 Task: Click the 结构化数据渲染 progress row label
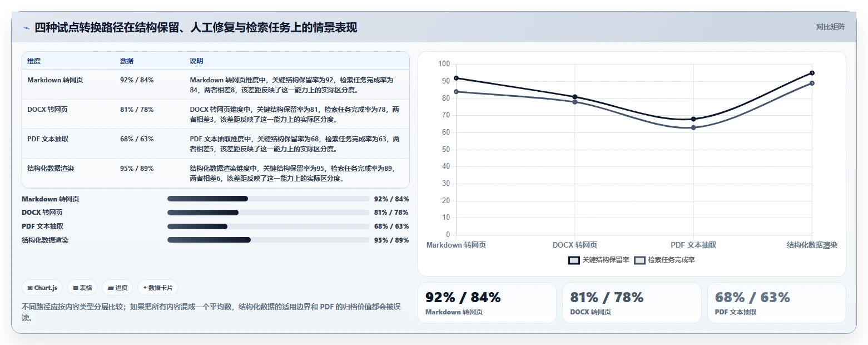(x=45, y=240)
